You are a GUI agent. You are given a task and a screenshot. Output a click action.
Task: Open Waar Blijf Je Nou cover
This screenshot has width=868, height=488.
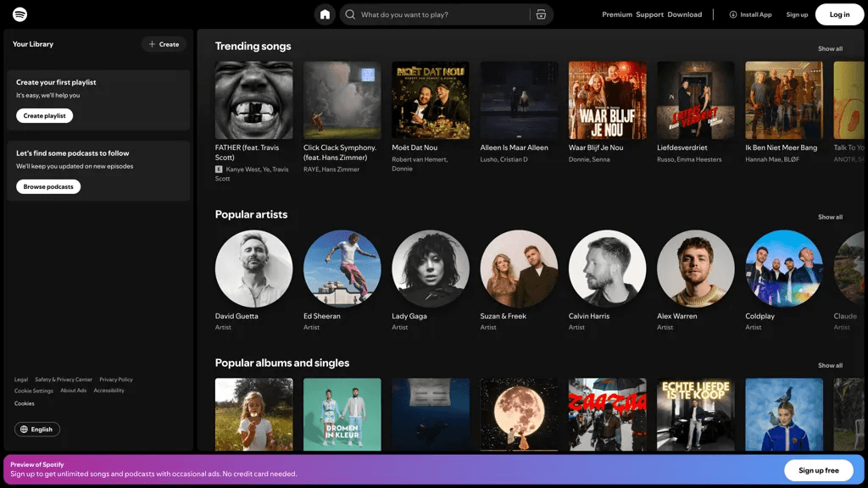(x=607, y=100)
